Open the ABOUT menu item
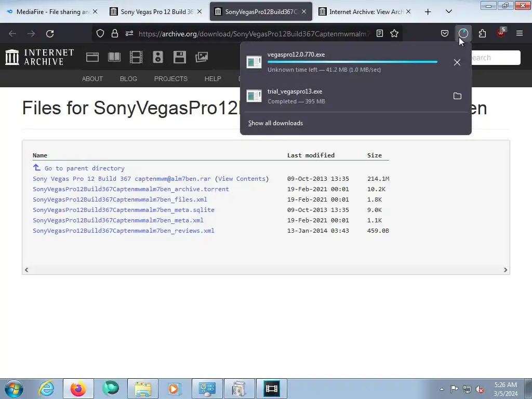The image size is (532, 399). coord(92,79)
